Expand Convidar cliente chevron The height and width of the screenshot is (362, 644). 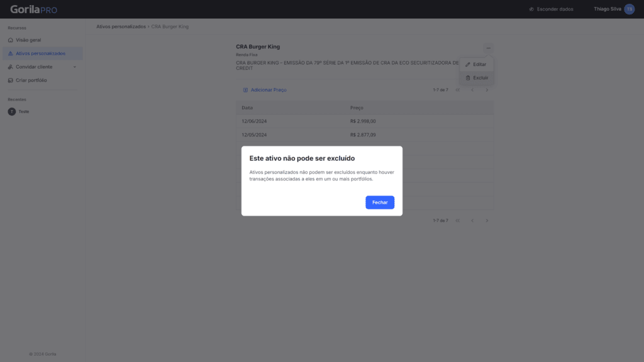click(x=75, y=67)
